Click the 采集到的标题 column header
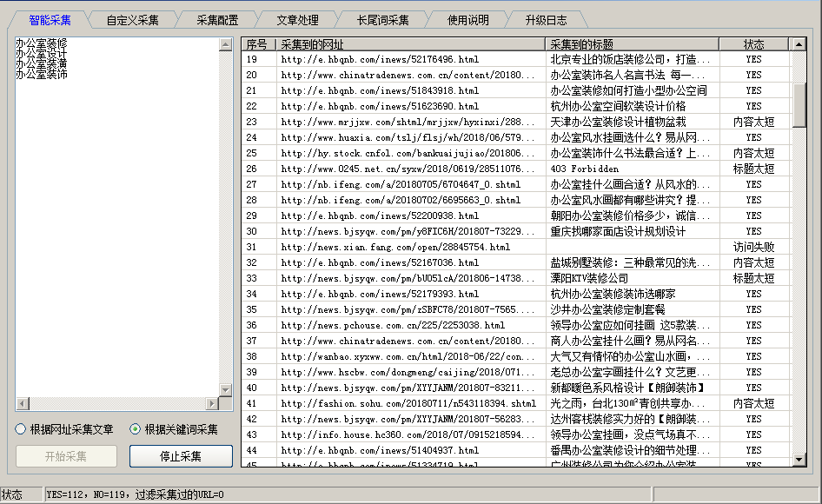 tap(632, 44)
